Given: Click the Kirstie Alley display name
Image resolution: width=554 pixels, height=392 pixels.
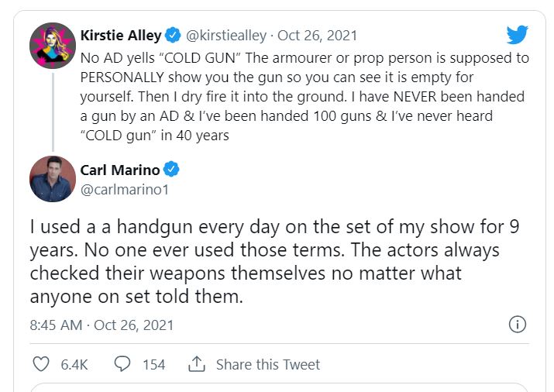Looking at the screenshot, I should click(x=121, y=35).
